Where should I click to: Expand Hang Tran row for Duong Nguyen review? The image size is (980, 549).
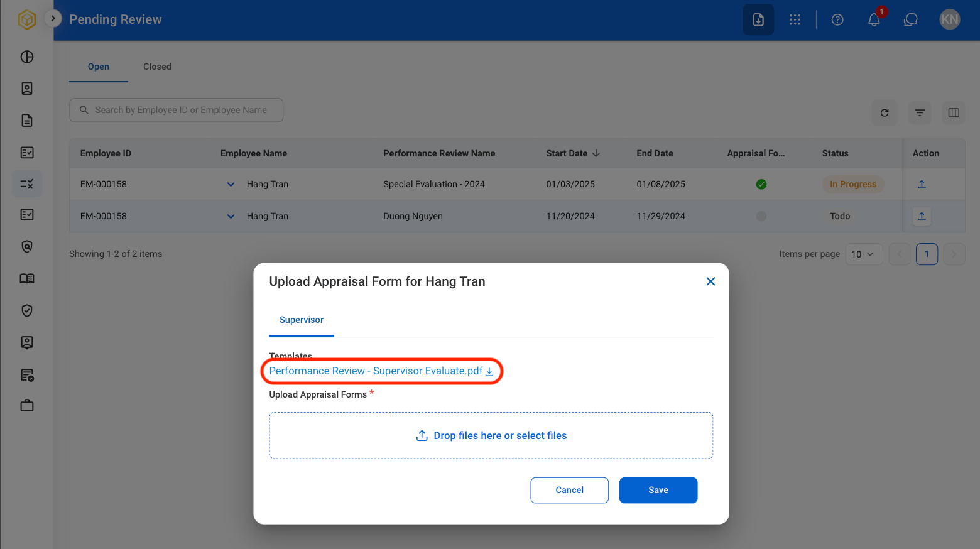231,217
